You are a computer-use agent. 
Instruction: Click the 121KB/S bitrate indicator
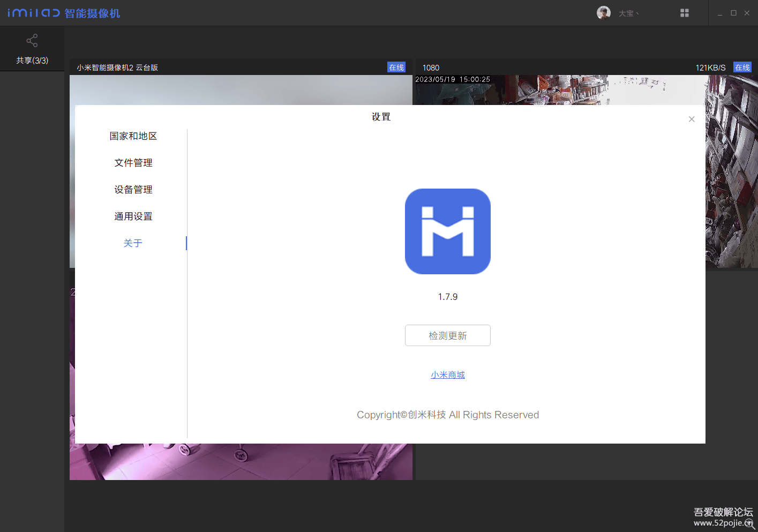(710, 67)
